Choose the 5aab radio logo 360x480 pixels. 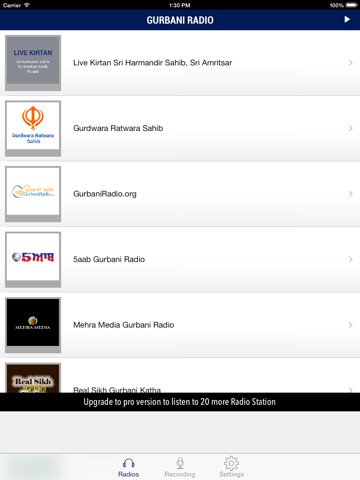click(33, 259)
